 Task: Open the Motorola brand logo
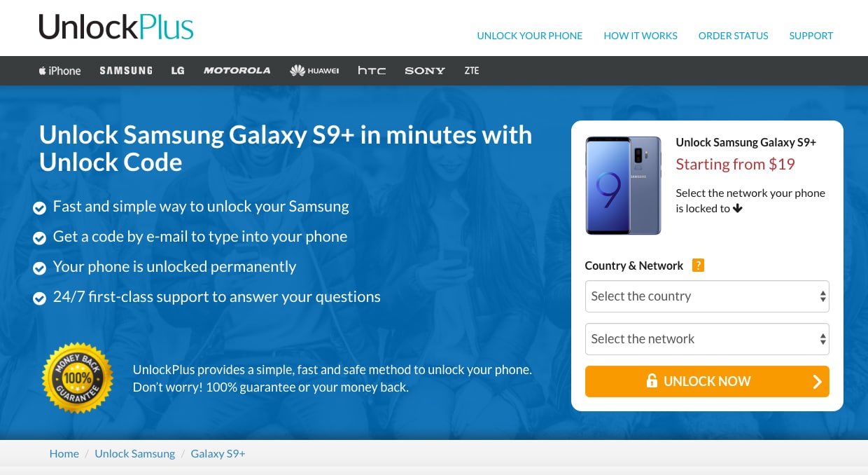pos(237,71)
